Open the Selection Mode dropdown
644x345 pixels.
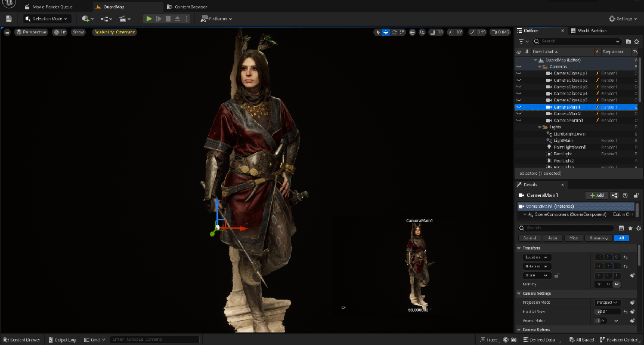(x=47, y=19)
